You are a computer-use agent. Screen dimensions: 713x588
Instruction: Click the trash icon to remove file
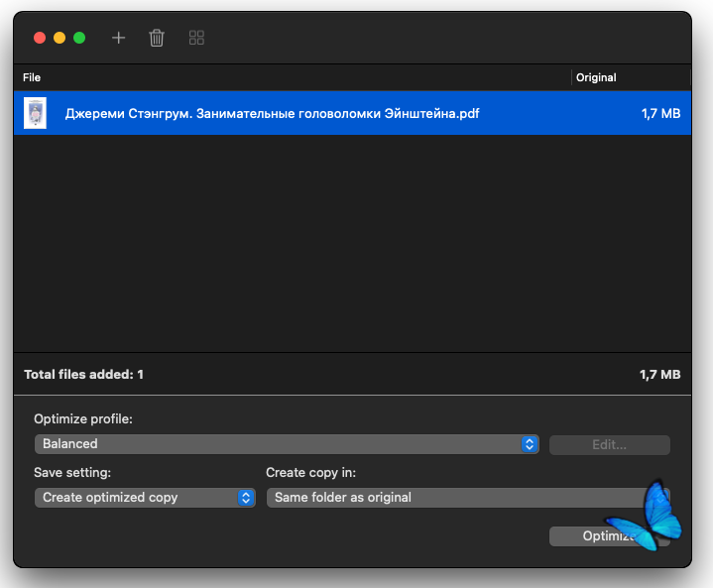(x=157, y=38)
